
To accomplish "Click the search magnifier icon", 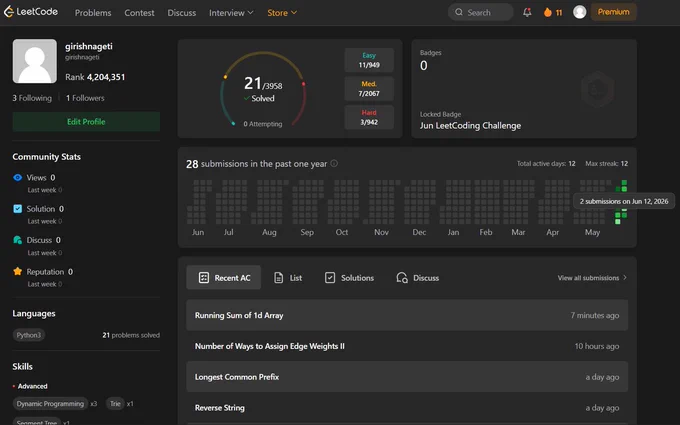I will click(x=459, y=12).
